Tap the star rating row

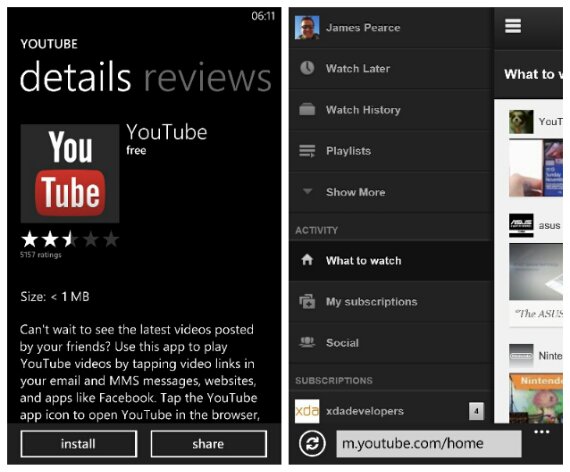(x=70, y=240)
